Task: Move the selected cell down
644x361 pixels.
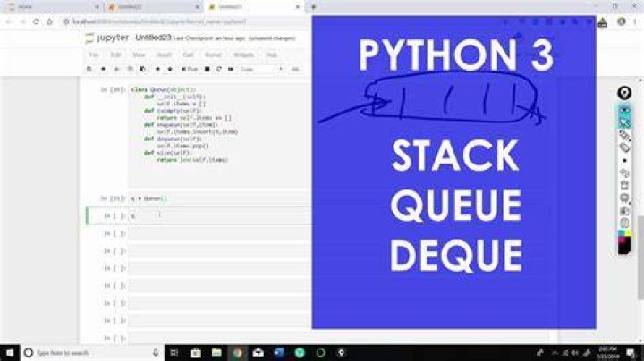Action: pyautogui.click(x=170, y=69)
